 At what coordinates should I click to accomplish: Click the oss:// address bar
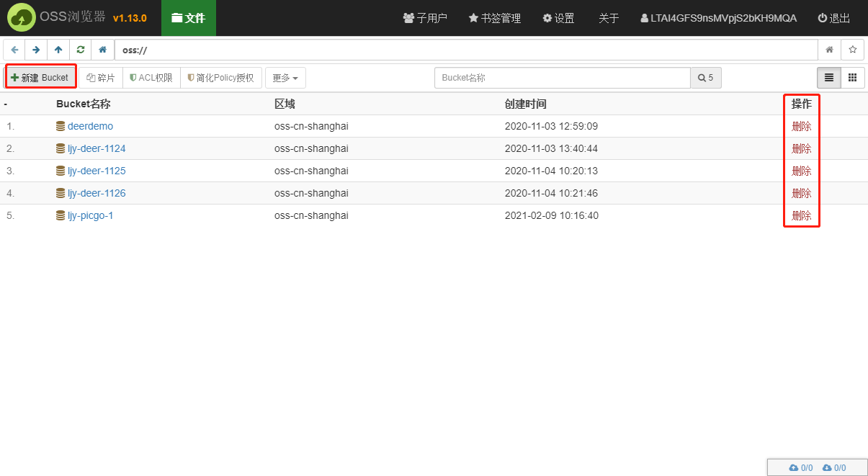466,50
